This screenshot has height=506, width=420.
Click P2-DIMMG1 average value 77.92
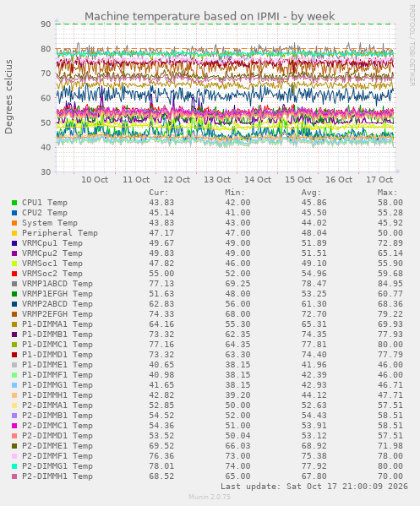click(x=314, y=466)
